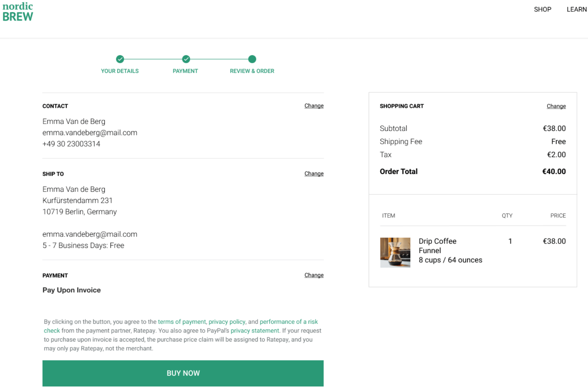The height and width of the screenshot is (392, 588).
Task: Open the terms of payment link
Action: [182, 321]
